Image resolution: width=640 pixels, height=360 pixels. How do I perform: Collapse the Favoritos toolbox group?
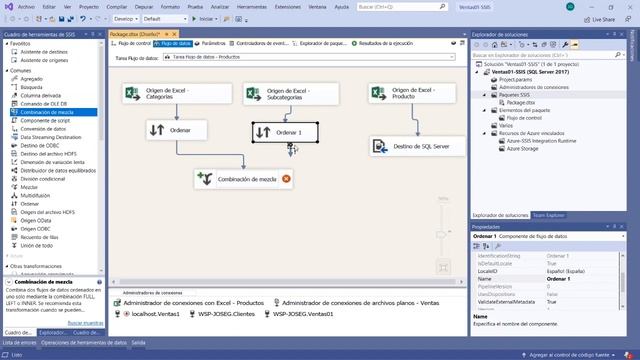coord(7,43)
